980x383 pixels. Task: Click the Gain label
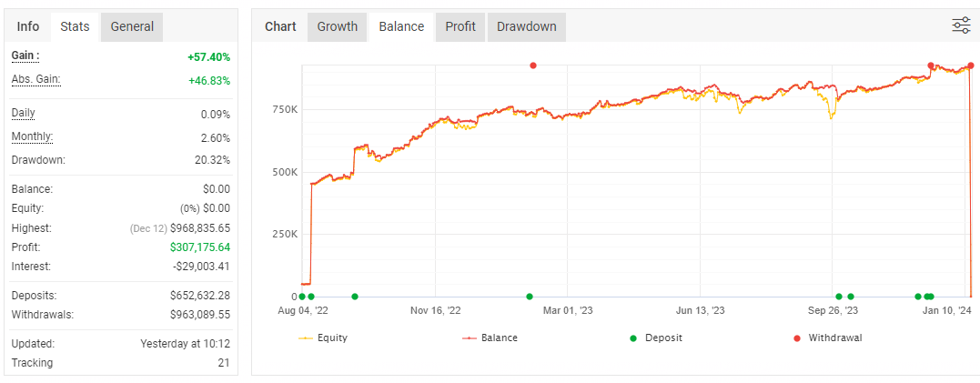coord(25,56)
